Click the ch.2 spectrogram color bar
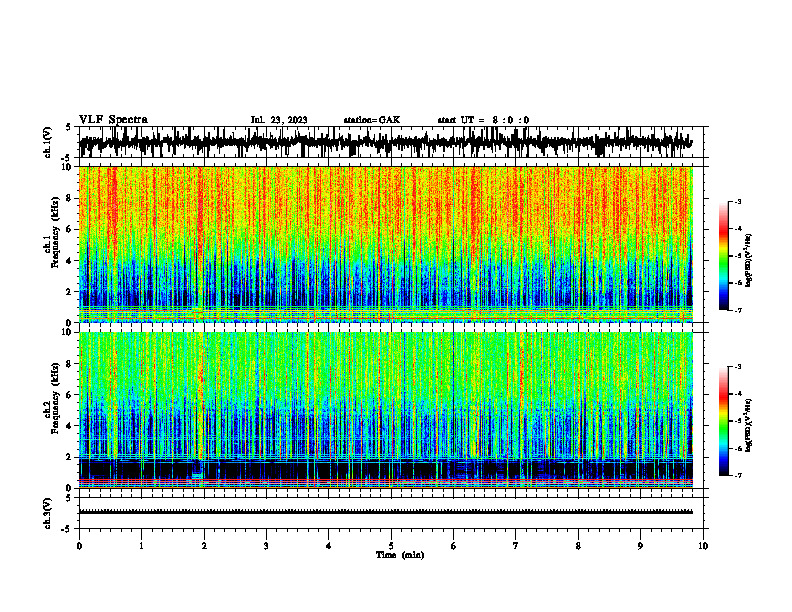 point(723,421)
